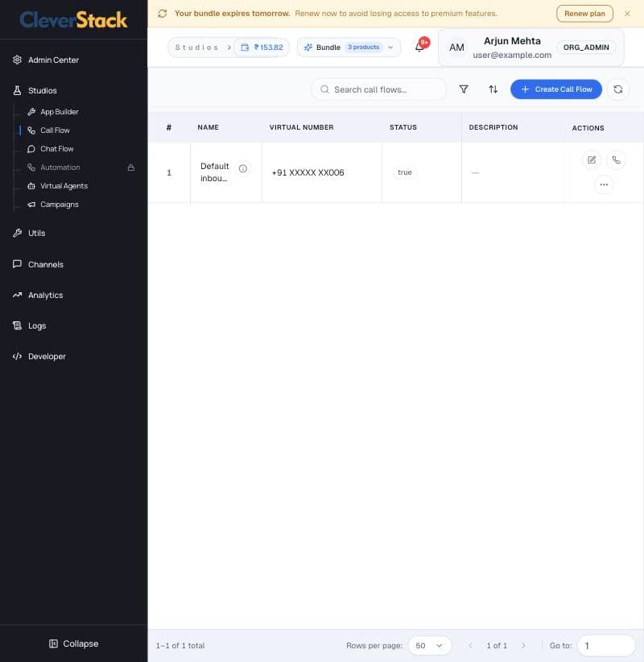
Task: Edit the Default inbound call flow
Action: (592, 160)
